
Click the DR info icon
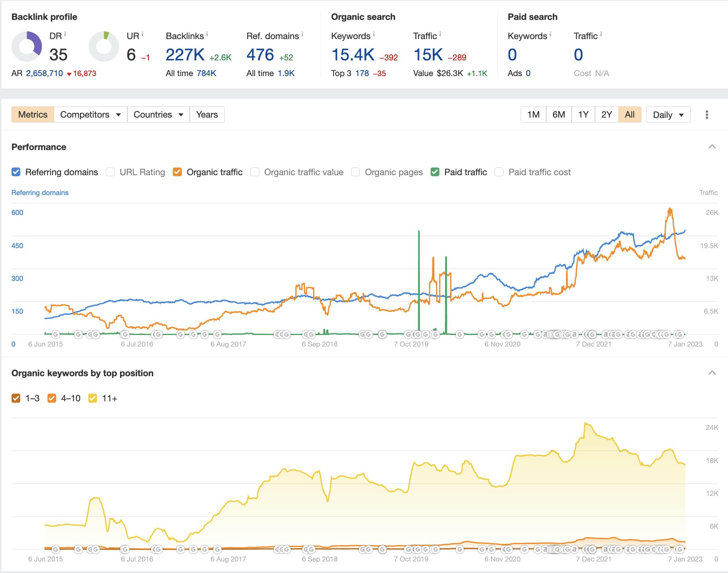coord(65,34)
